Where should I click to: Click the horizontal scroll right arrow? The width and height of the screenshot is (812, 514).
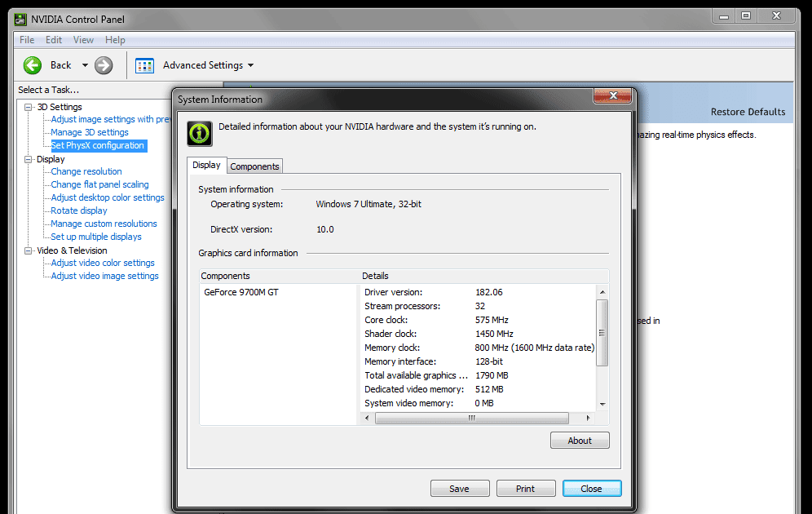tap(588, 418)
